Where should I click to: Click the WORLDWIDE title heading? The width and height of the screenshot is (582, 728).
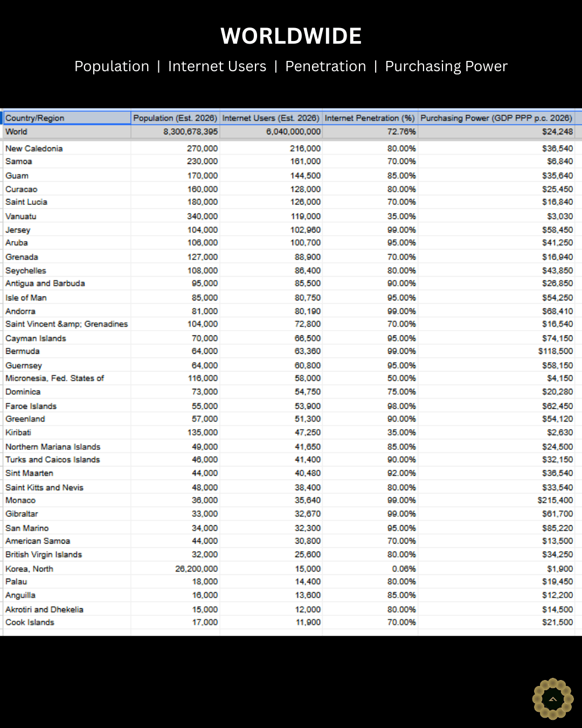pyautogui.click(x=291, y=36)
